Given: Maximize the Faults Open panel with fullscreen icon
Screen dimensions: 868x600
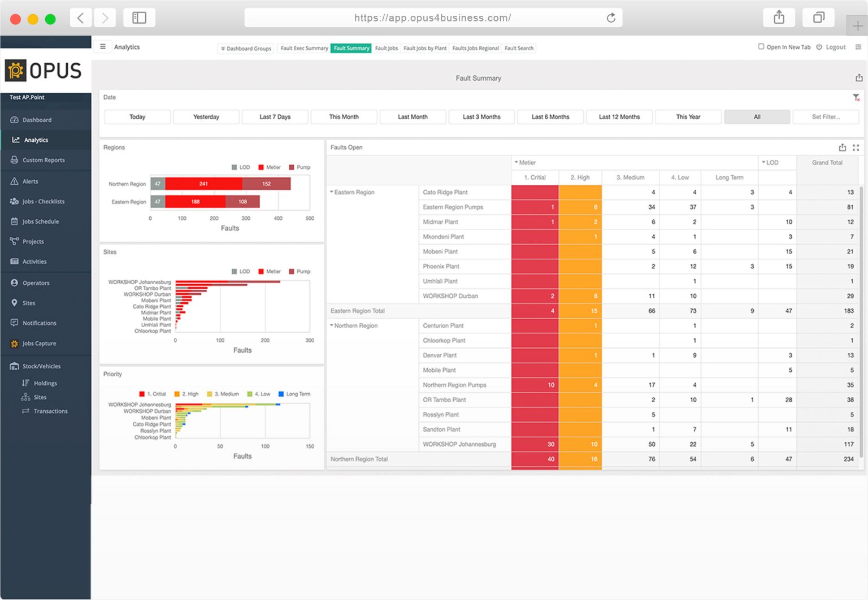Looking at the screenshot, I should click(856, 147).
